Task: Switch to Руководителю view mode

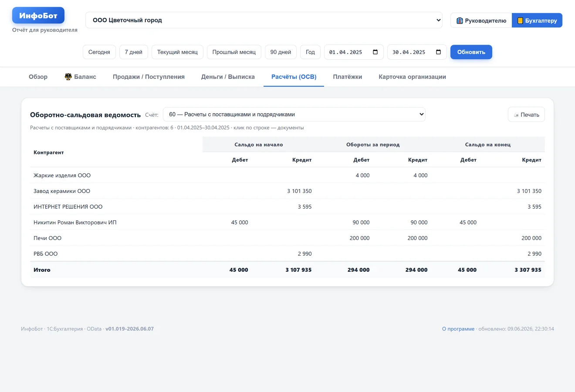Action: point(481,20)
